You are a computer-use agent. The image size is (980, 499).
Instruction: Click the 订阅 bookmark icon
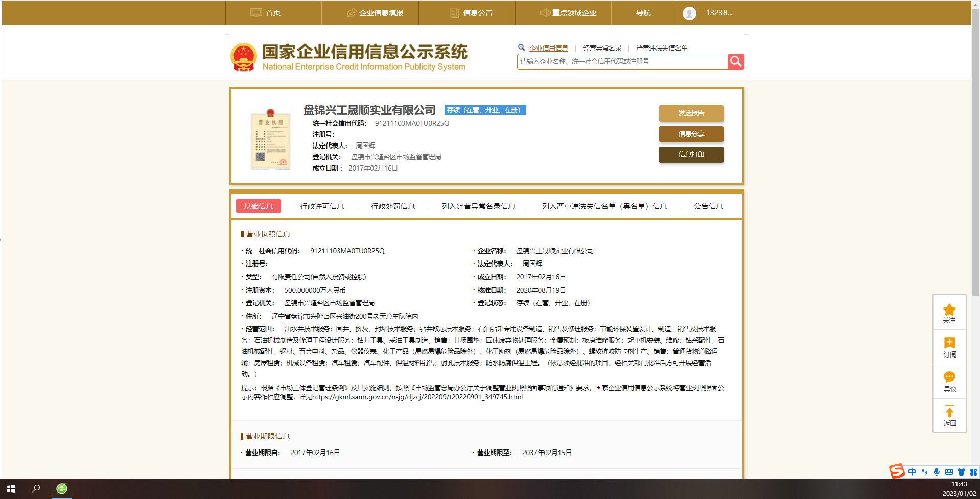click(949, 343)
